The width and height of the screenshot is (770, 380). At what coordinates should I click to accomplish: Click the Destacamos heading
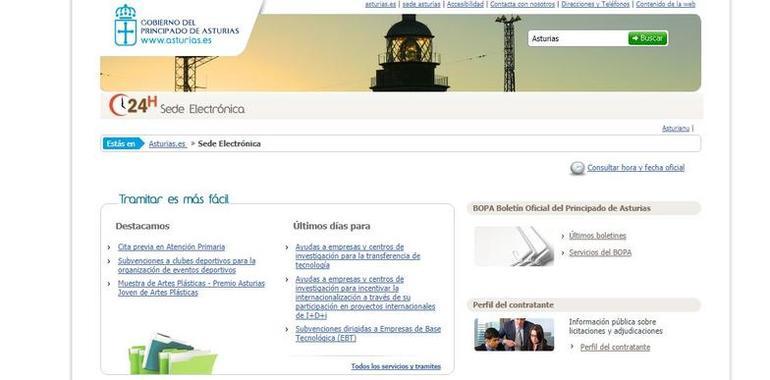pyautogui.click(x=142, y=226)
